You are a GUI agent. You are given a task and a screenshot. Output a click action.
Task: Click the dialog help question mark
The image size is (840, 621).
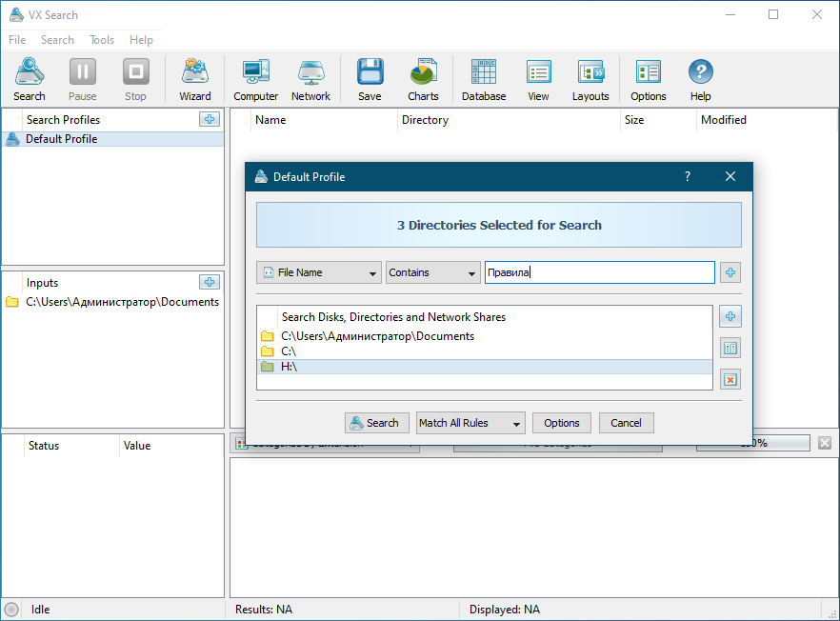[x=688, y=177]
